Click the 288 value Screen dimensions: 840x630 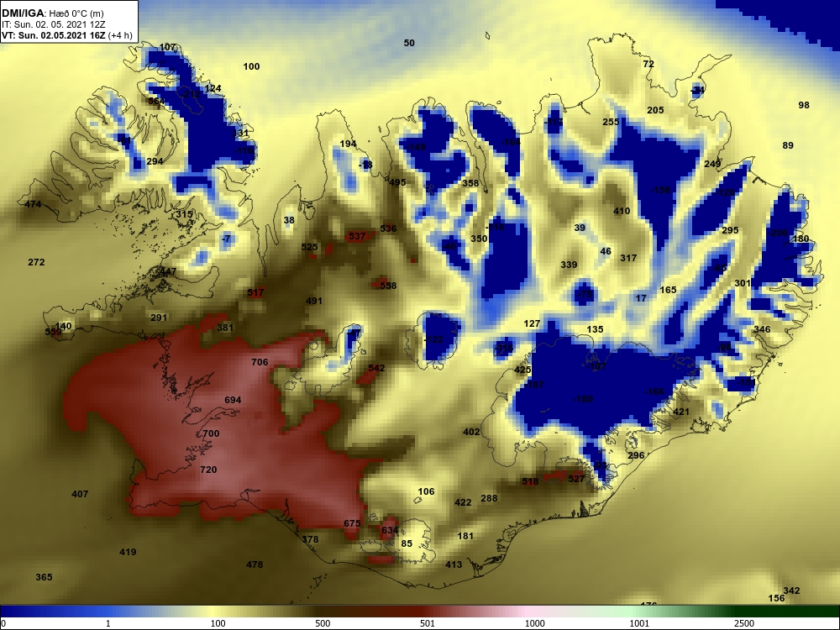(489, 498)
